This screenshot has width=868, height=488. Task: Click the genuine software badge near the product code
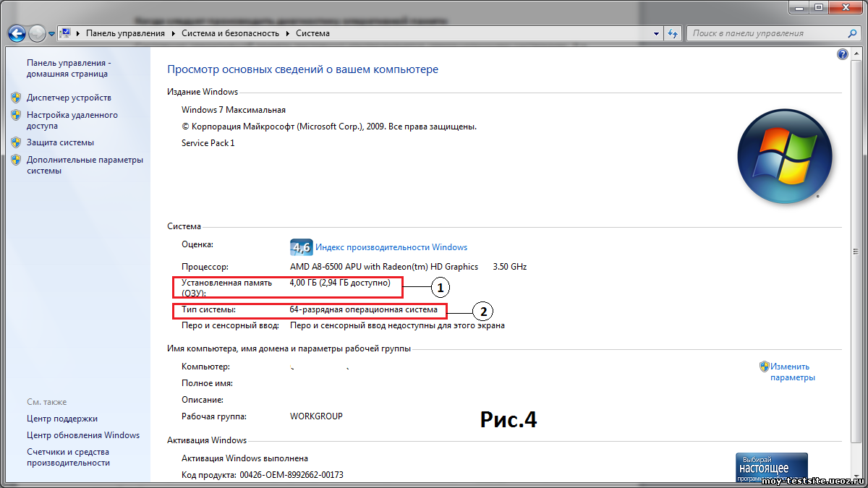(771, 468)
